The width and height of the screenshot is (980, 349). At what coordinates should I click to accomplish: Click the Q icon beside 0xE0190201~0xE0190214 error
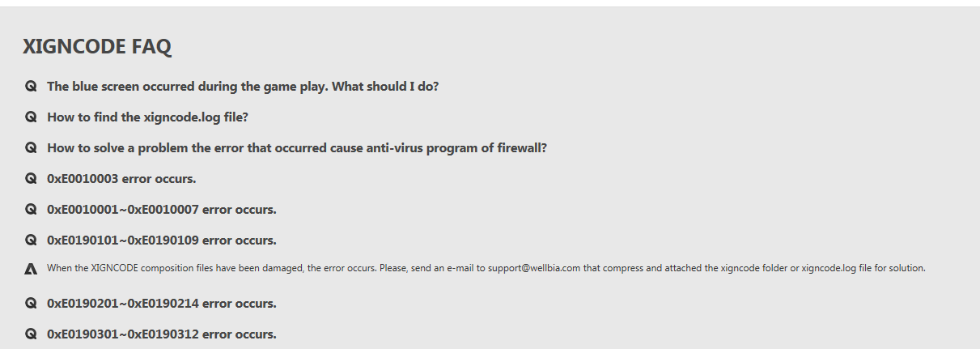[31, 304]
